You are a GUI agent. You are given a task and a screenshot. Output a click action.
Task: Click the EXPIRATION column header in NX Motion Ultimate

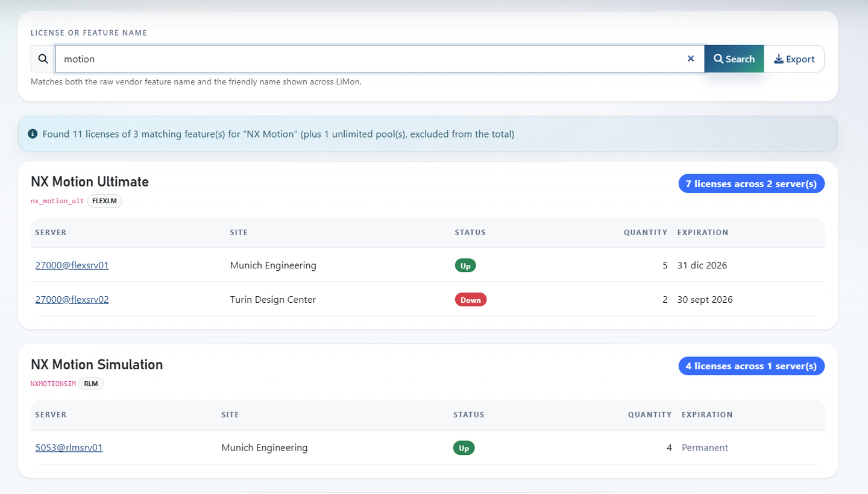tap(703, 232)
